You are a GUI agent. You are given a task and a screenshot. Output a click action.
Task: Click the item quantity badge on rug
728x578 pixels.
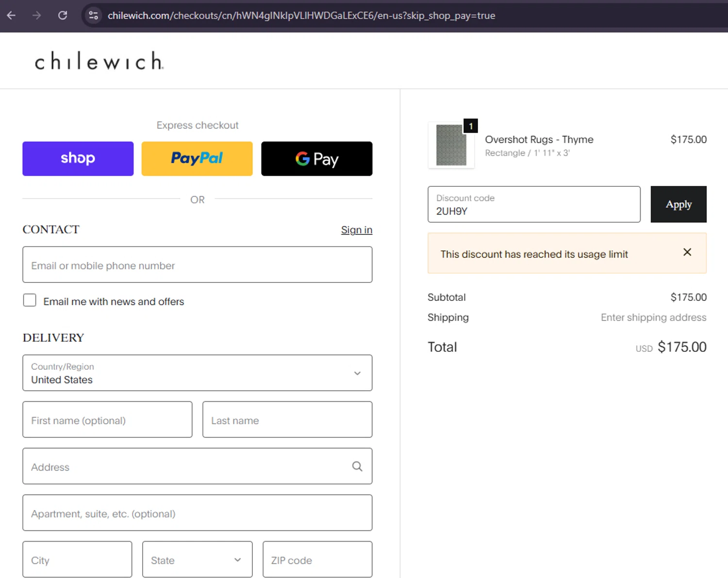(470, 126)
